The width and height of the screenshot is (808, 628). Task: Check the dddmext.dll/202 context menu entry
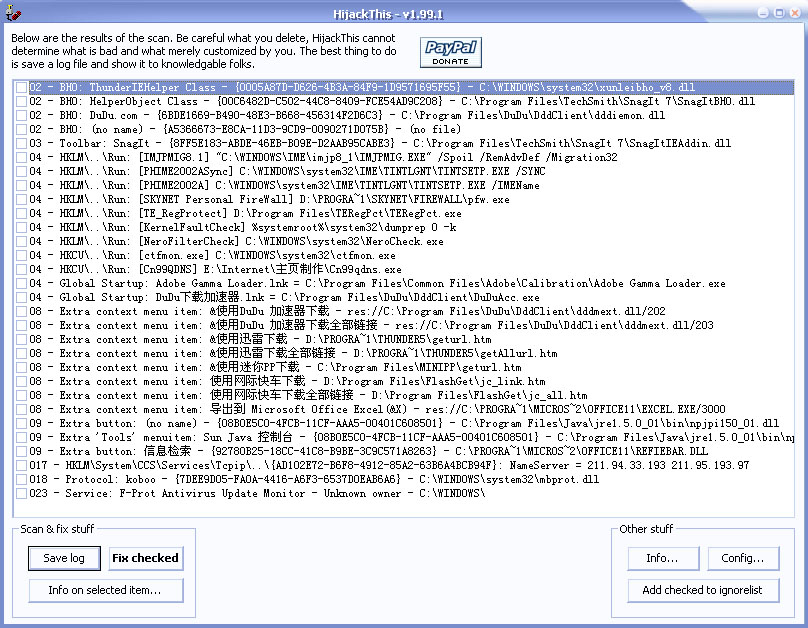click(x=21, y=312)
